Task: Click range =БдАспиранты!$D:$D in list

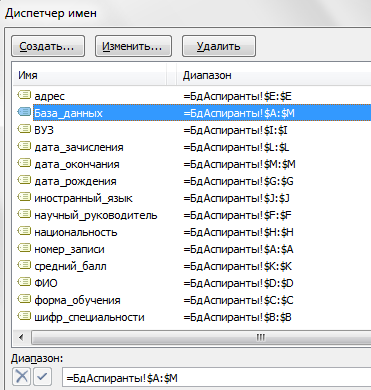Action: click(x=238, y=283)
